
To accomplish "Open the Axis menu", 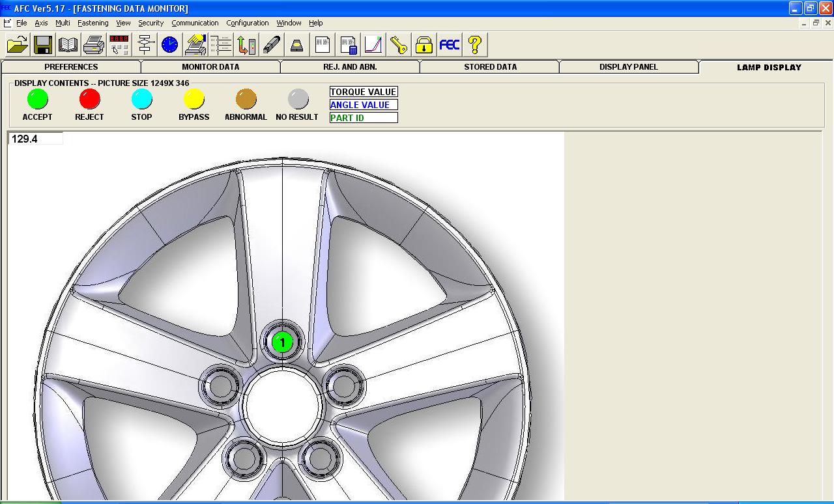I will point(41,23).
